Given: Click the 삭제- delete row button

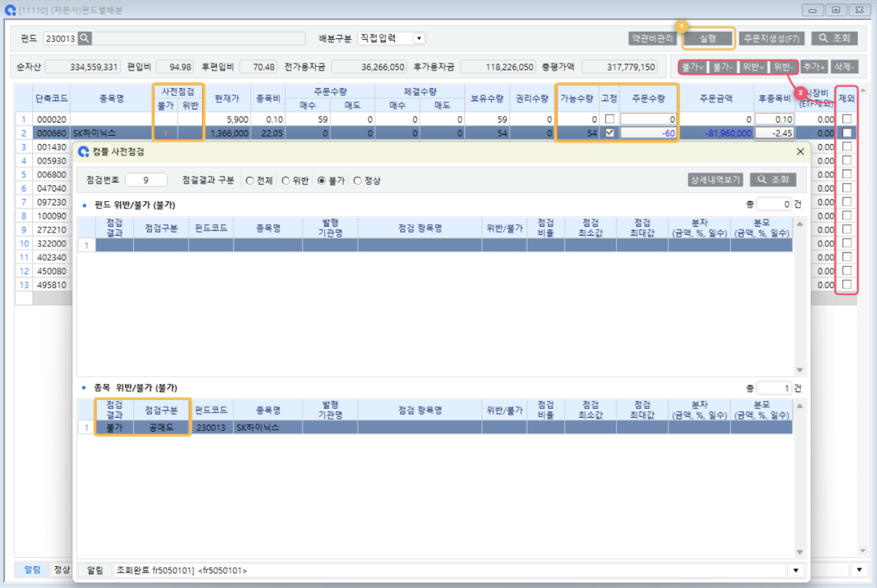Looking at the screenshot, I should pyautogui.click(x=844, y=67).
